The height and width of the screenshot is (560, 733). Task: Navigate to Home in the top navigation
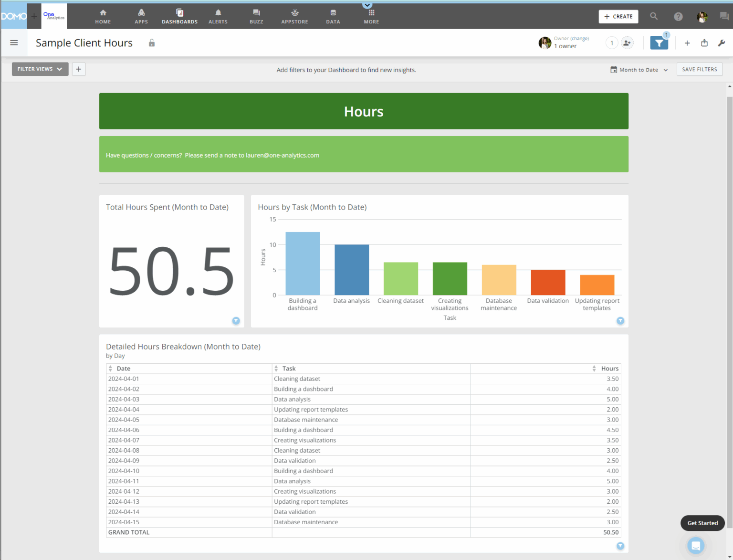(103, 16)
